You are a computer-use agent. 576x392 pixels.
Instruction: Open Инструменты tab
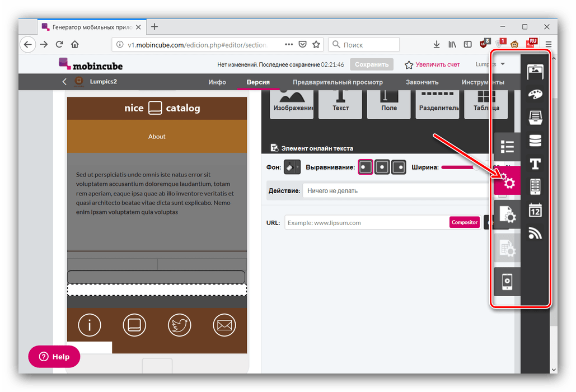483,82
